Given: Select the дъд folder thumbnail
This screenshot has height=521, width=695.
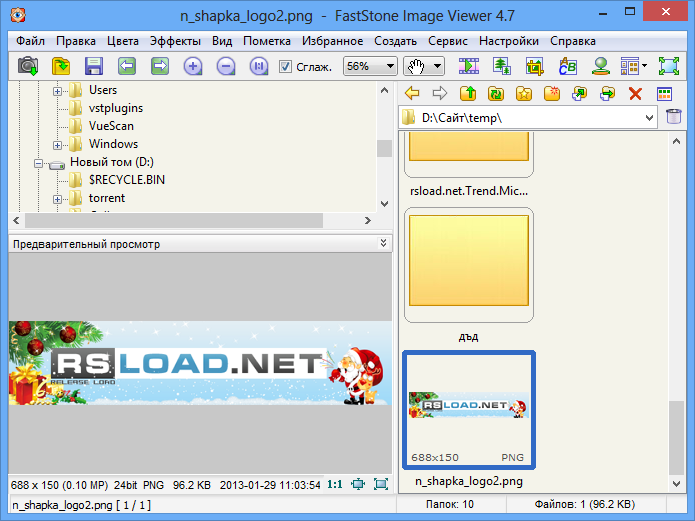Looking at the screenshot, I should pos(469,265).
